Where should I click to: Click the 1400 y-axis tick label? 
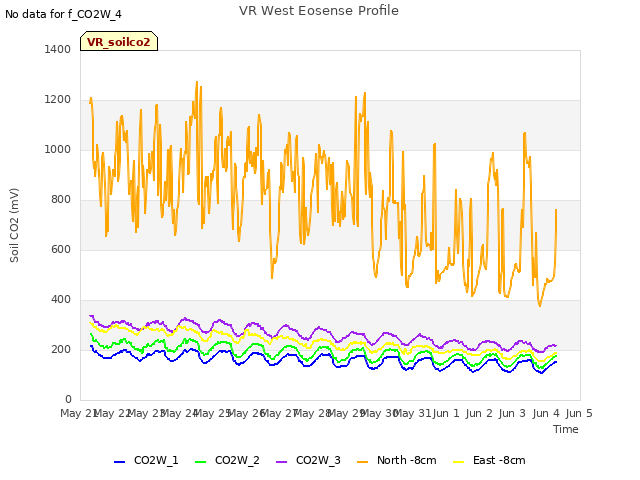coord(58,49)
